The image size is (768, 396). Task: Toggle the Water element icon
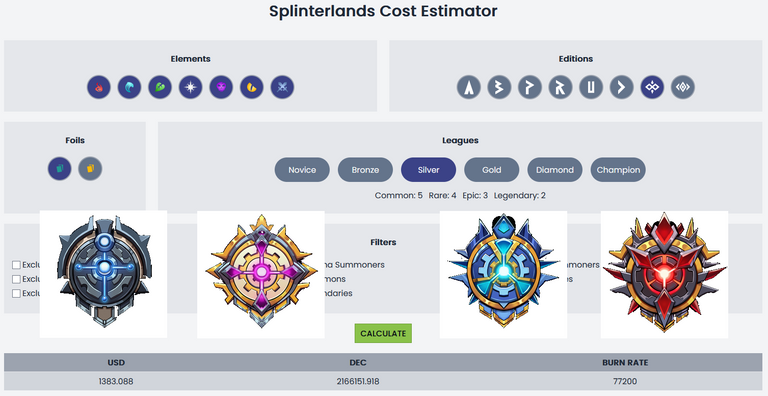(x=129, y=87)
